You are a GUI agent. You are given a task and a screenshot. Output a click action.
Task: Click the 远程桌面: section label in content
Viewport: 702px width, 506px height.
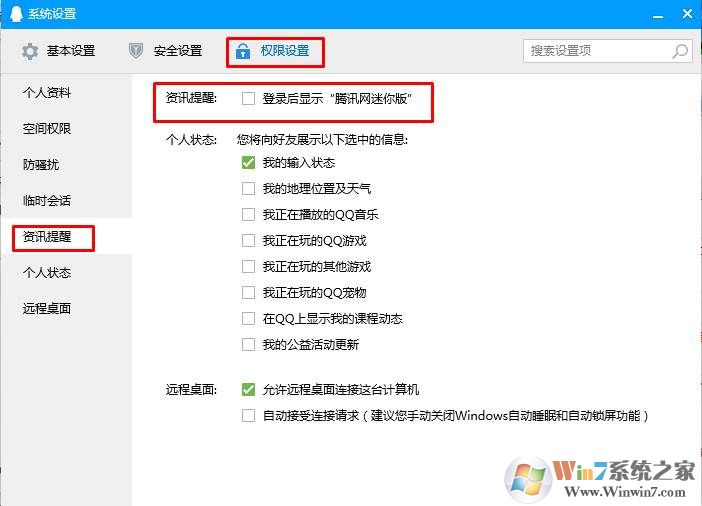(x=192, y=390)
